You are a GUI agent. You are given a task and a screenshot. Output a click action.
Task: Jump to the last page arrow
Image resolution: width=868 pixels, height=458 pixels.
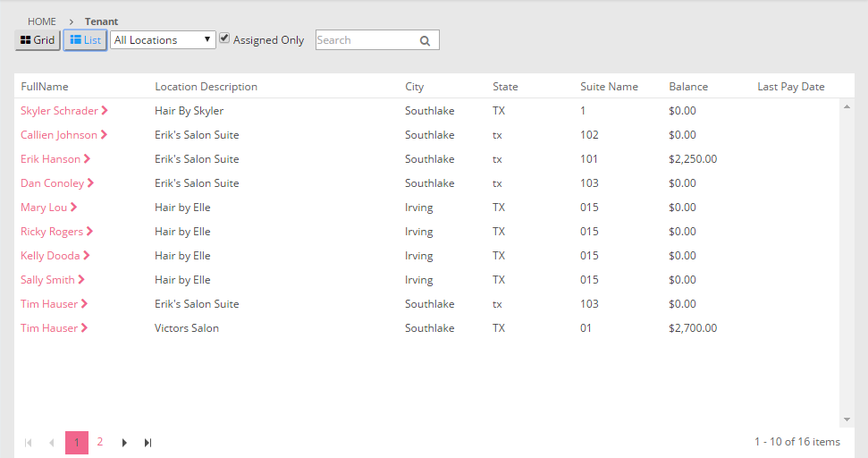point(147,443)
